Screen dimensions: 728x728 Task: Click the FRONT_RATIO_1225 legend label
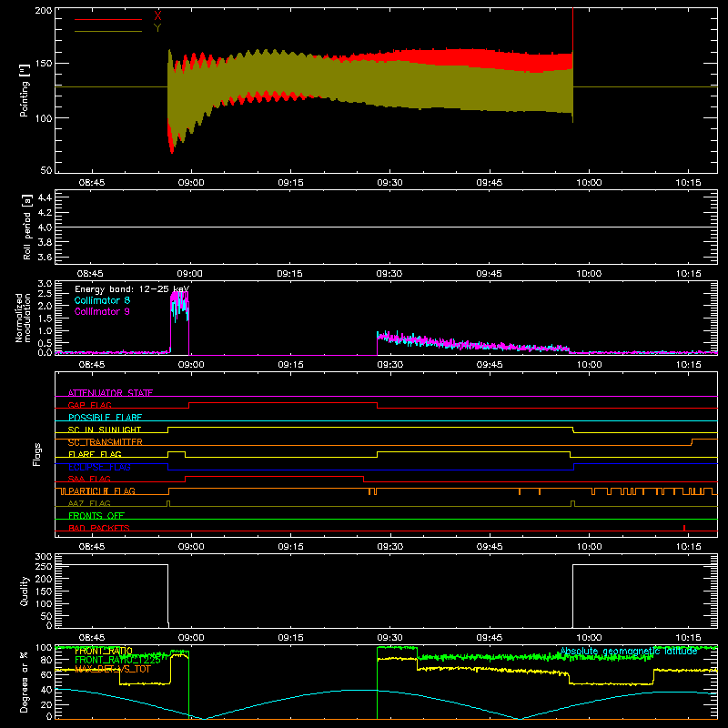pos(117,660)
